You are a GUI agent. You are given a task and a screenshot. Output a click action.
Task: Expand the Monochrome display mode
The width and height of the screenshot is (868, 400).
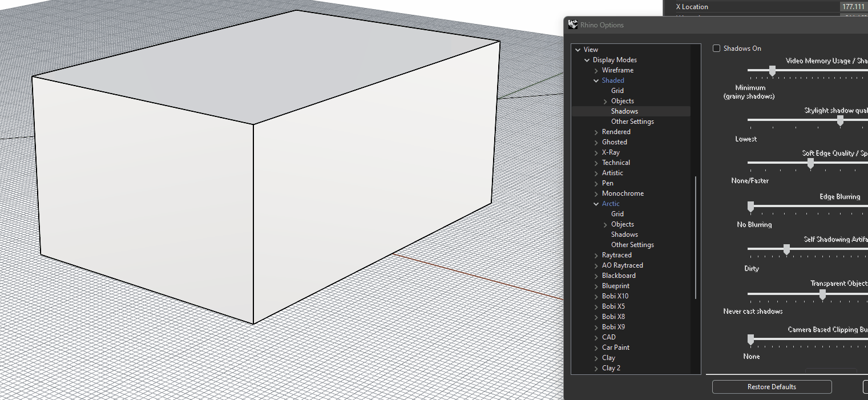tap(596, 193)
